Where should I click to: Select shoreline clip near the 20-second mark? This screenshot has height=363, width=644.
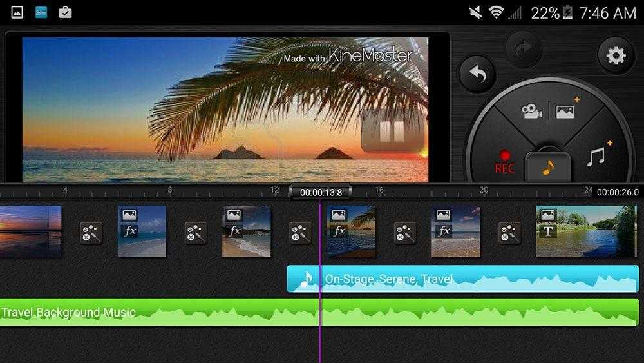click(x=456, y=231)
